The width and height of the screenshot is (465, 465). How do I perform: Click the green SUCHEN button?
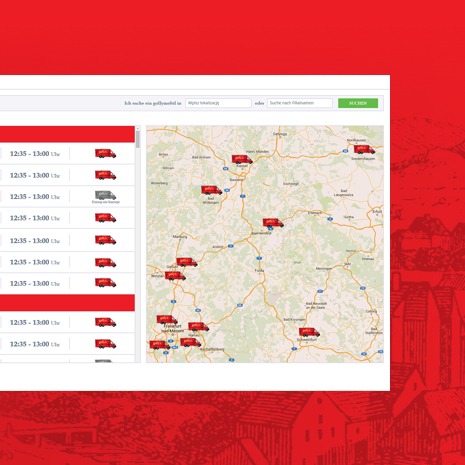[x=358, y=103]
